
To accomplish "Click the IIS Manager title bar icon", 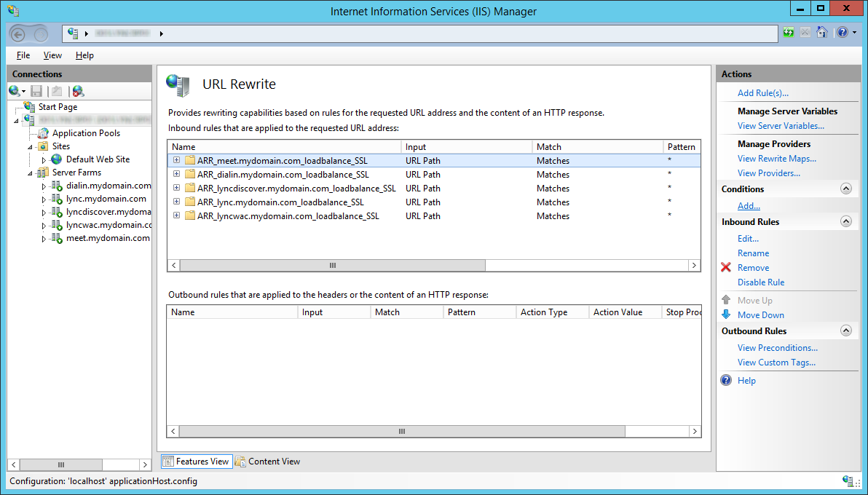I will [x=13, y=10].
